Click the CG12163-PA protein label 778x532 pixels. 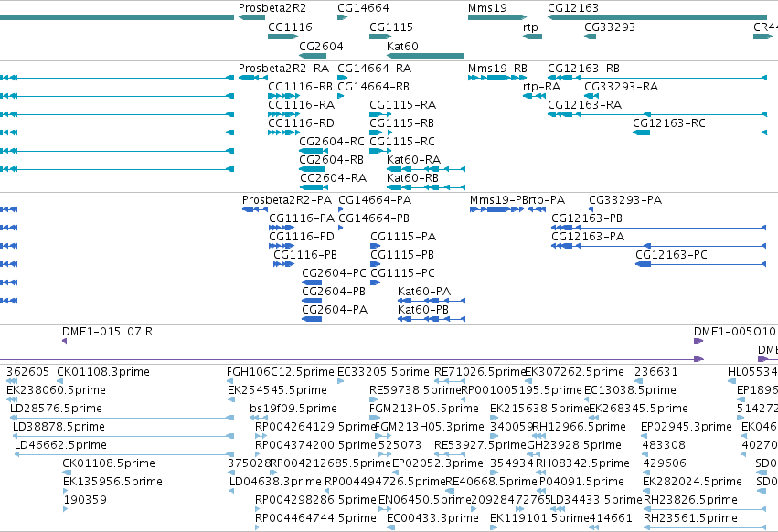click(x=588, y=236)
